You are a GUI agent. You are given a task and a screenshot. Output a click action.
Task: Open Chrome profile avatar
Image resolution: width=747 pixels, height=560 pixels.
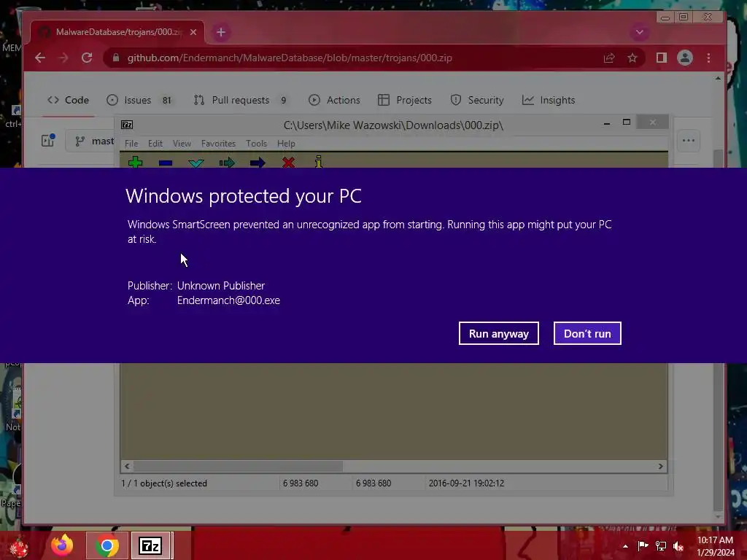tap(684, 58)
